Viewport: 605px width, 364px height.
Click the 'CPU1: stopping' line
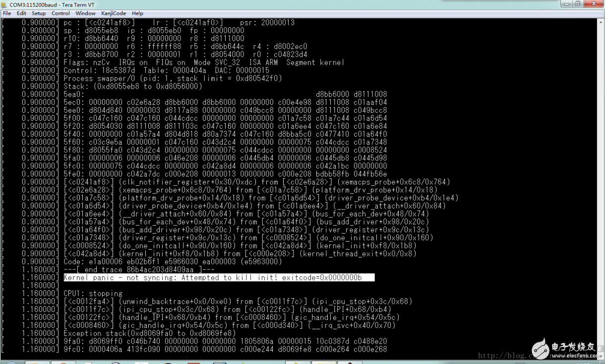click(x=93, y=294)
